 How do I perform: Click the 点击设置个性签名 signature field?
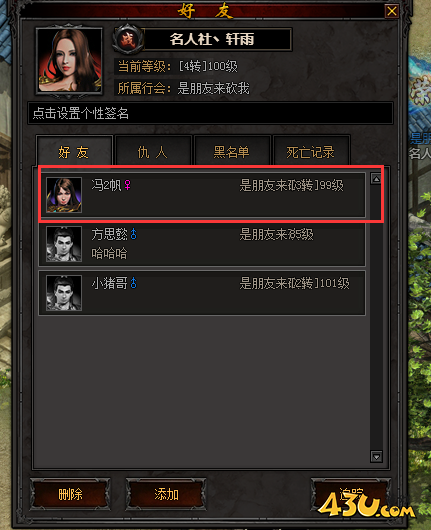210,113
